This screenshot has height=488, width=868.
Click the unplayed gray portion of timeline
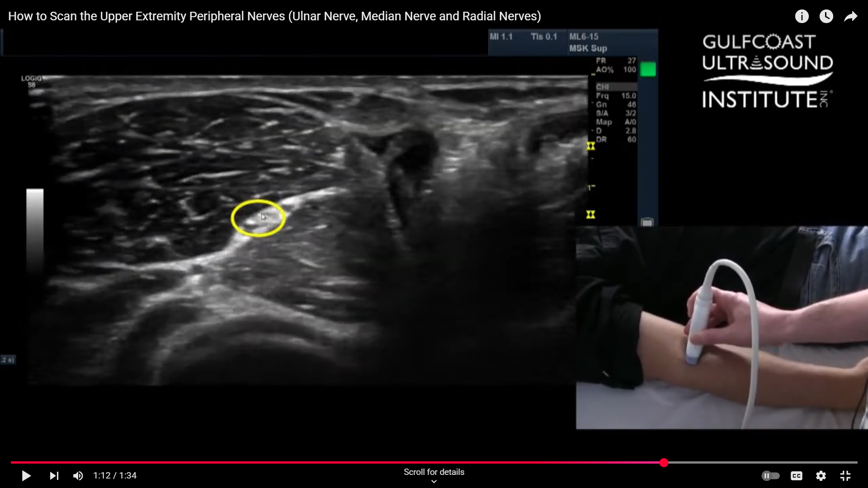tap(764, 462)
